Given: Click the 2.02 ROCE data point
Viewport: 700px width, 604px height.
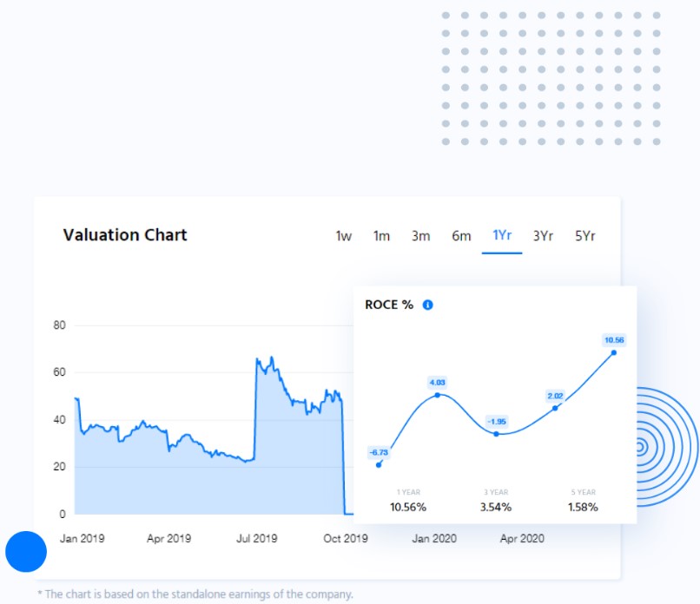Looking at the screenshot, I should [555, 408].
